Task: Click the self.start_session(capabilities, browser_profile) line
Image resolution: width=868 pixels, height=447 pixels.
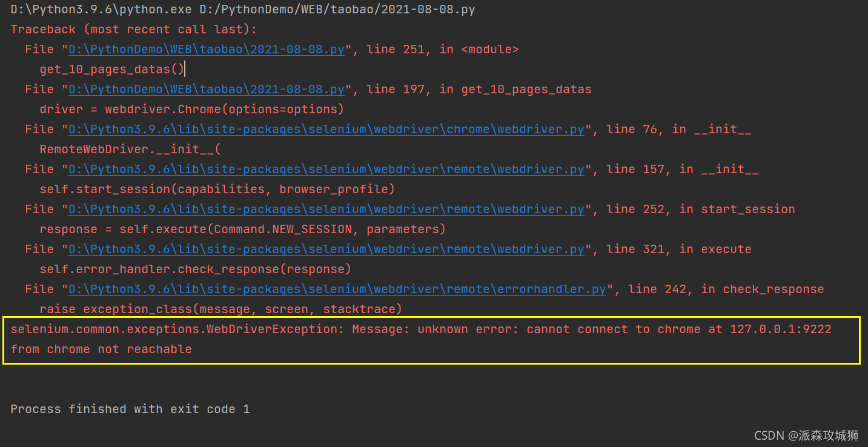Action: pos(217,190)
